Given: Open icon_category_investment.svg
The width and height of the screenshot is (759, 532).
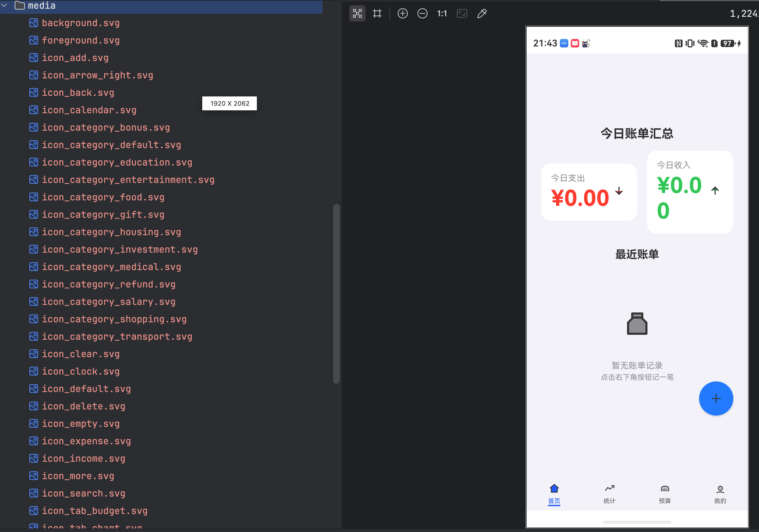Looking at the screenshot, I should [119, 249].
